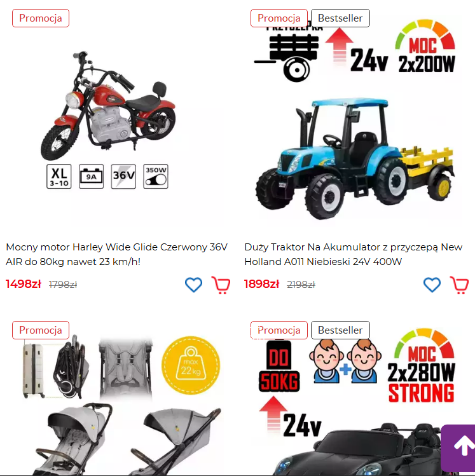Add Harley Wide Glide motor to cart
Viewport: 475px width, 476px height.
(221, 285)
